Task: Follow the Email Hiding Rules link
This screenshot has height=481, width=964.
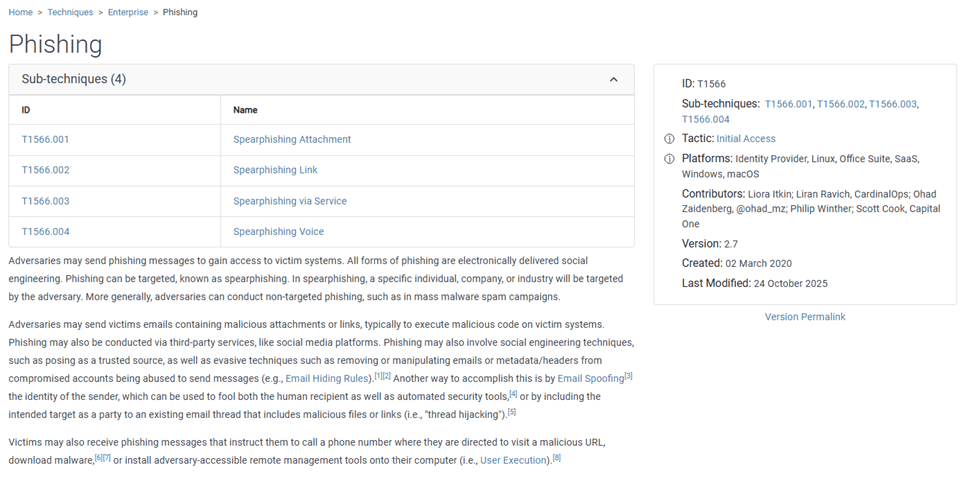Action: pyautogui.click(x=329, y=379)
